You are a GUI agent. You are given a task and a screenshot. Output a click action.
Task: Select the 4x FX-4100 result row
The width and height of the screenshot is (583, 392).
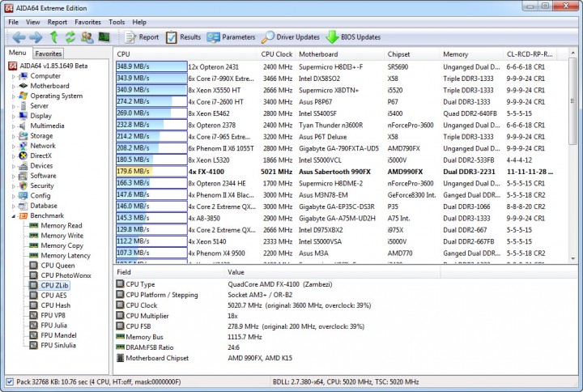click(x=334, y=172)
